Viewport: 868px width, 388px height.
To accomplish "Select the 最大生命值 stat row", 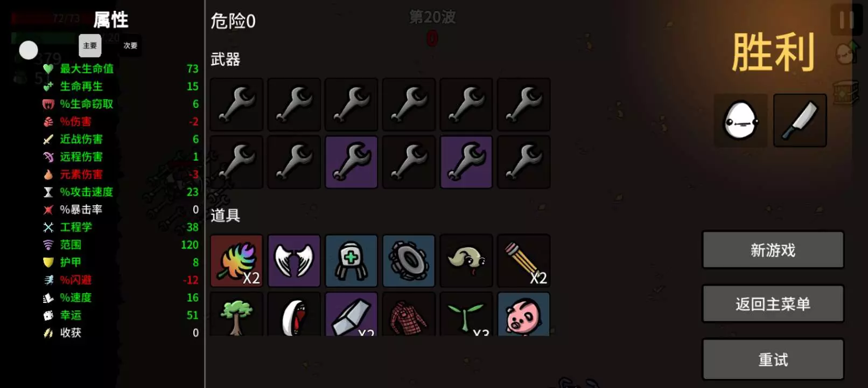I will (x=121, y=68).
